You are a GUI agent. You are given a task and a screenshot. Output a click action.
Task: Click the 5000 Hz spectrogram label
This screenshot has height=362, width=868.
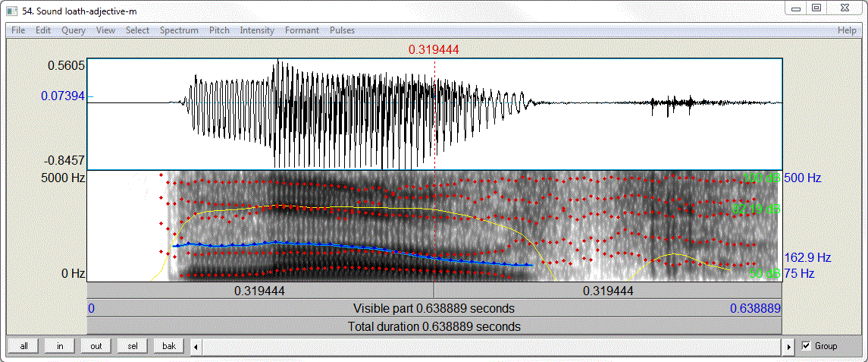tap(64, 178)
